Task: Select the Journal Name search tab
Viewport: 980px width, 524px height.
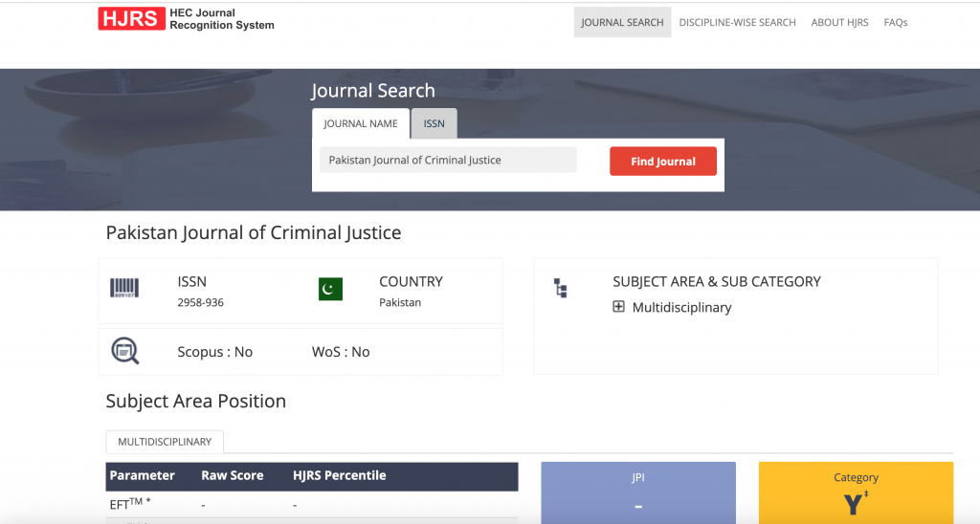Action: point(361,123)
